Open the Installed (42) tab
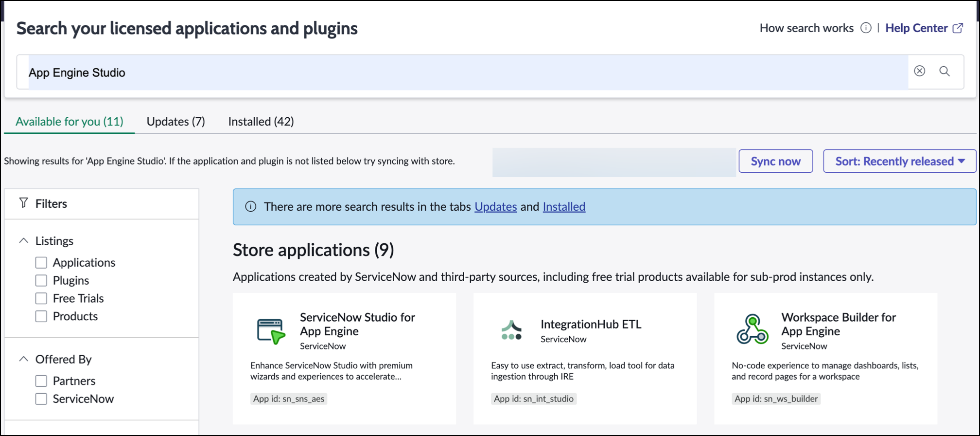 pyautogui.click(x=261, y=121)
